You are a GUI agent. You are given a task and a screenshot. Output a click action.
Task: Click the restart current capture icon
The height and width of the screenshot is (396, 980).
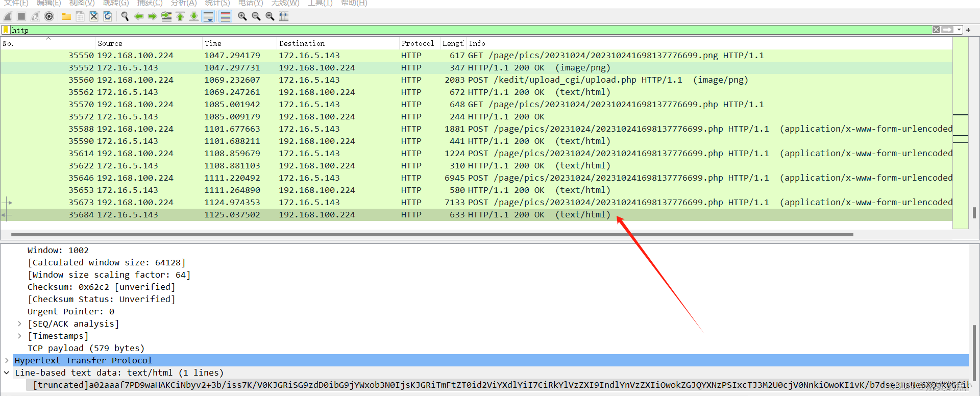pos(35,16)
